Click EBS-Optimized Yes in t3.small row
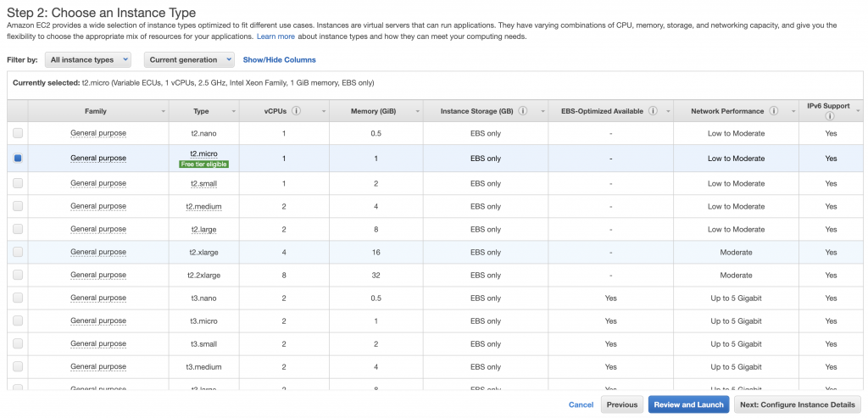Image resolution: width=868 pixels, height=418 pixels. [610, 344]
